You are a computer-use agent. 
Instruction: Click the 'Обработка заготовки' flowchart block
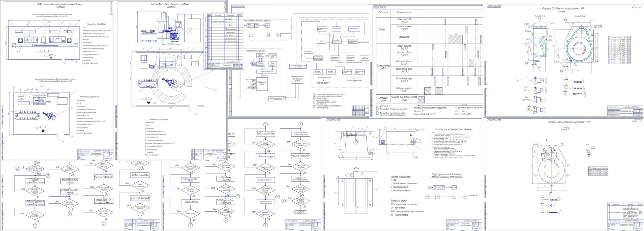click(226, 179)
